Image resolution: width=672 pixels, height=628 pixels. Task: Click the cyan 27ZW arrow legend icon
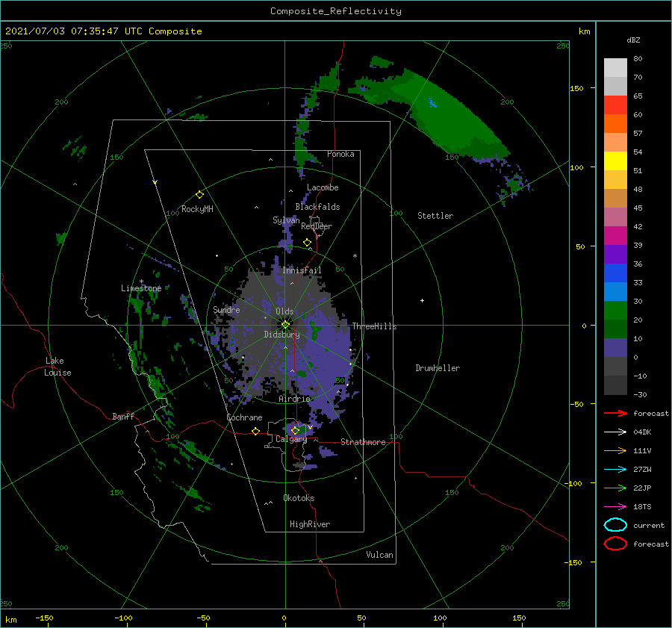pos(615,470)
